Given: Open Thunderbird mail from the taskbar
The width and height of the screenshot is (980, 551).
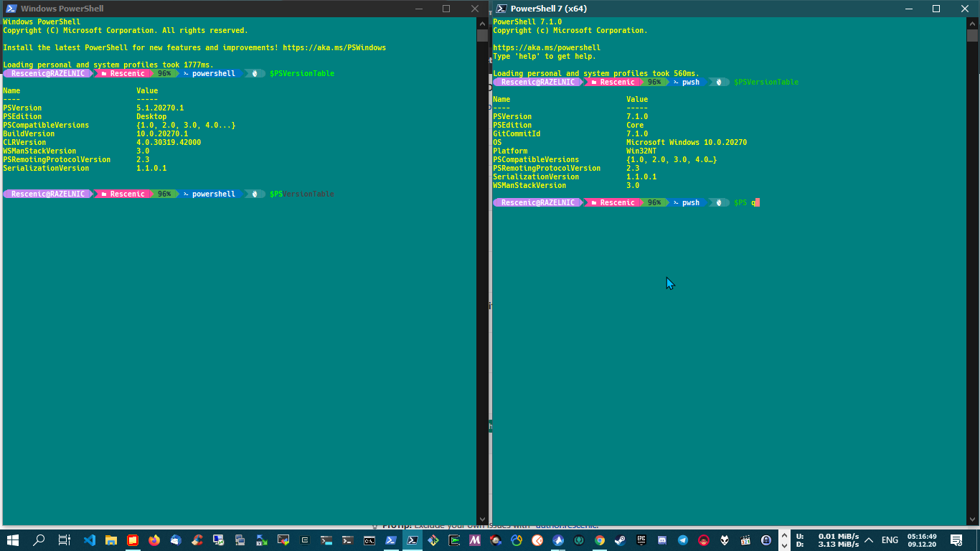Looking at the screenshot, I should 176,540.
